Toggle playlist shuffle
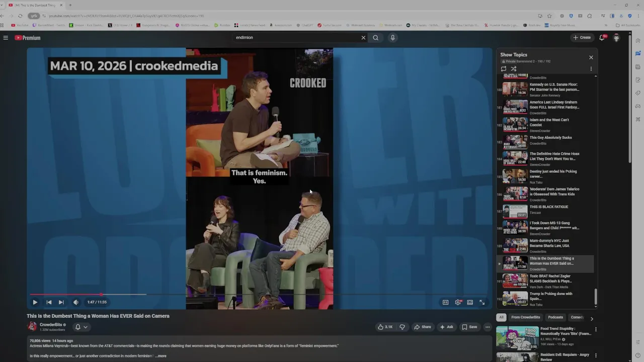Viewport: 644px width, 362px height. pyautogui.click(x=514, y=69)
